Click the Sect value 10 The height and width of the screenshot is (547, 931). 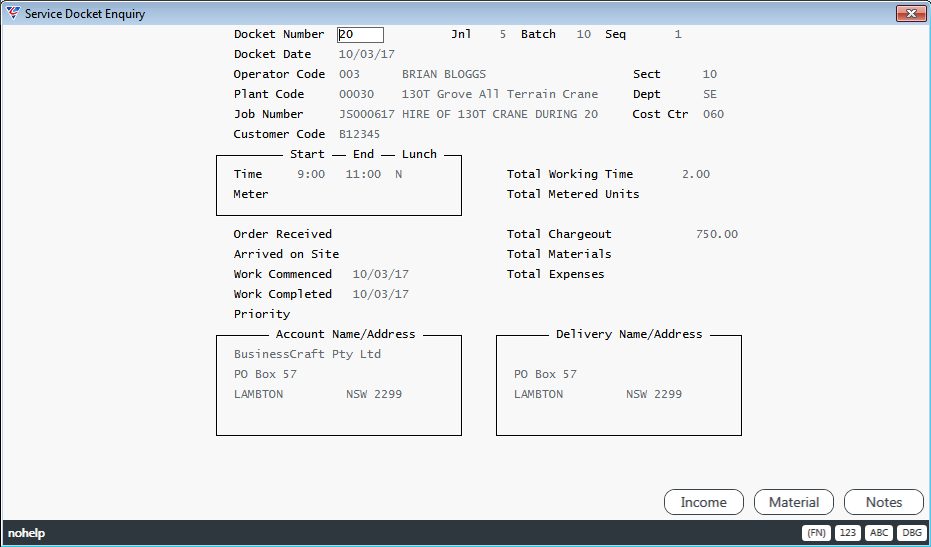point(710,74)
